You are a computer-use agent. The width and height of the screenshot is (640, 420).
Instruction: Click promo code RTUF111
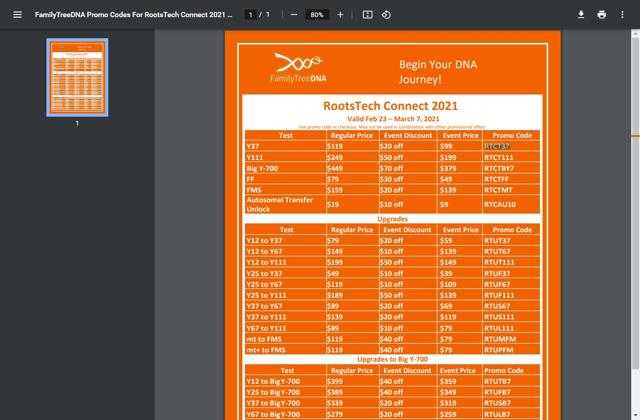499,295
